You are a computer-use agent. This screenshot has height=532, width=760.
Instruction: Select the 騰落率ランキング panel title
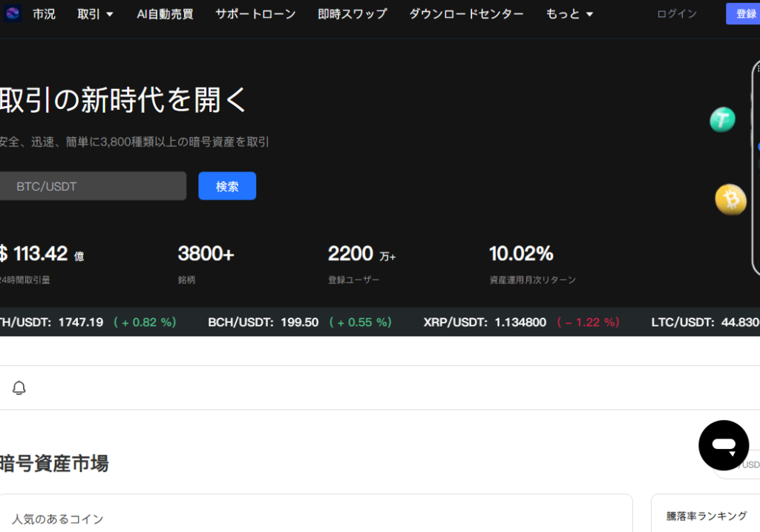707,516
